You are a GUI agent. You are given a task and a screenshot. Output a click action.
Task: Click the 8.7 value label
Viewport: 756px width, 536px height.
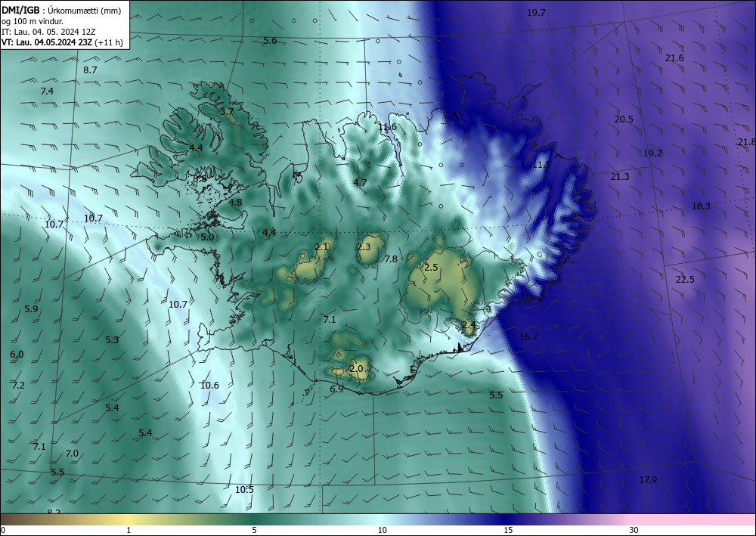90,70
